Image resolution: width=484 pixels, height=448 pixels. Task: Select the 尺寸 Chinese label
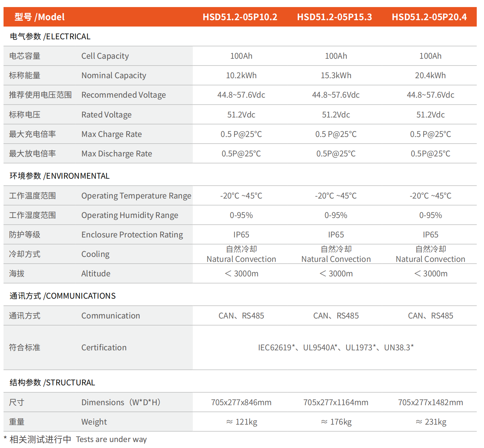[17, 402]
